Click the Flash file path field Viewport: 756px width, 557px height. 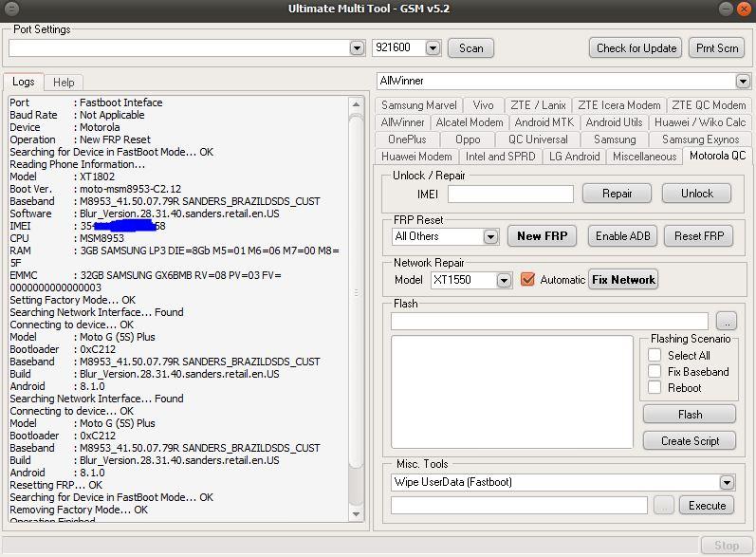pos(549,321)
